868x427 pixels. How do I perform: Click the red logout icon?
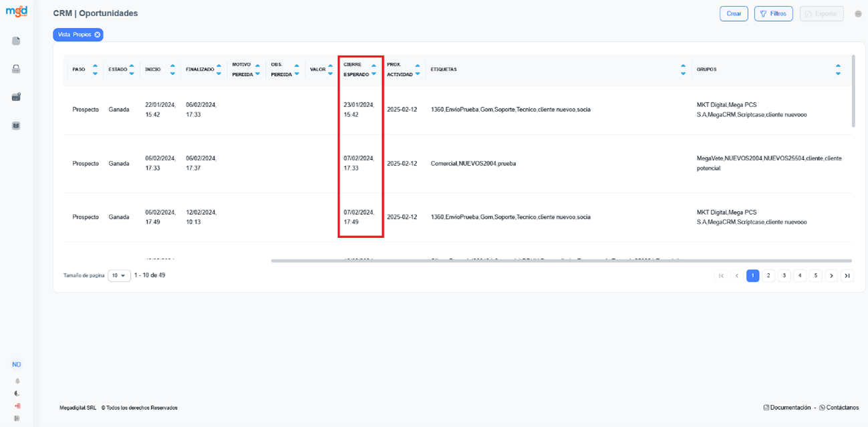17,406
